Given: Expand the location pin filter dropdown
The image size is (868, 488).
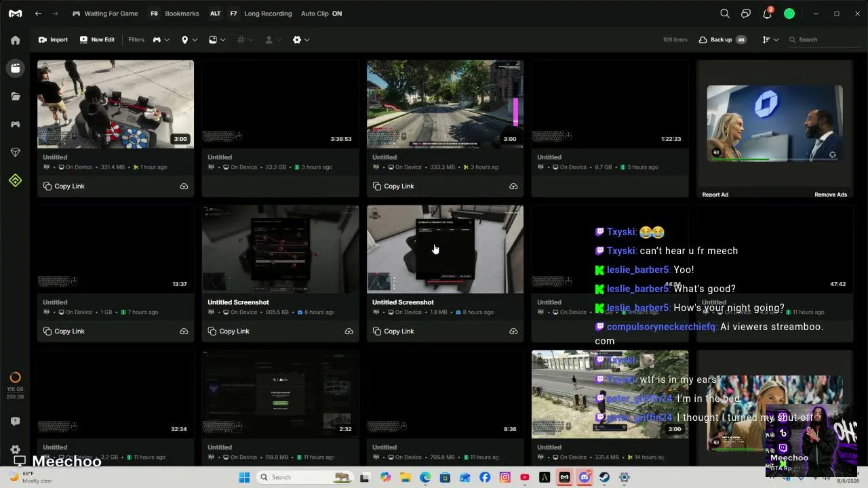Looking at the screenshot, I should point(189,40).
